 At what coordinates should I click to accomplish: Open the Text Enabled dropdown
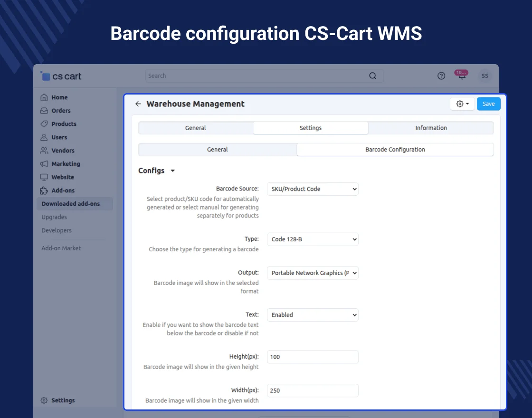(x=313, y=315)
